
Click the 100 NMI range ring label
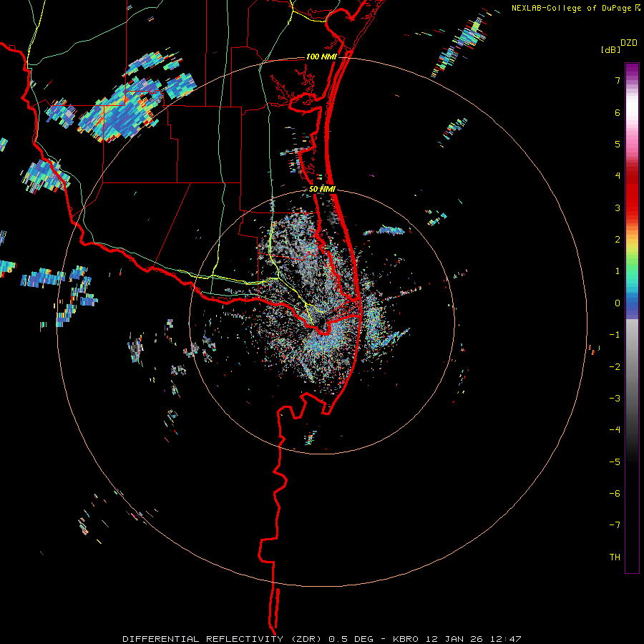click(321, 57)
